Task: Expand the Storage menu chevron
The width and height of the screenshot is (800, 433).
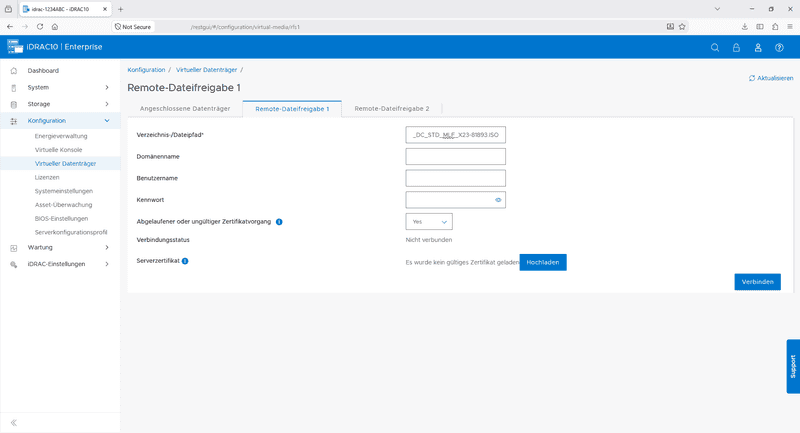Action: pyautogui.click(x=107, y=104)
